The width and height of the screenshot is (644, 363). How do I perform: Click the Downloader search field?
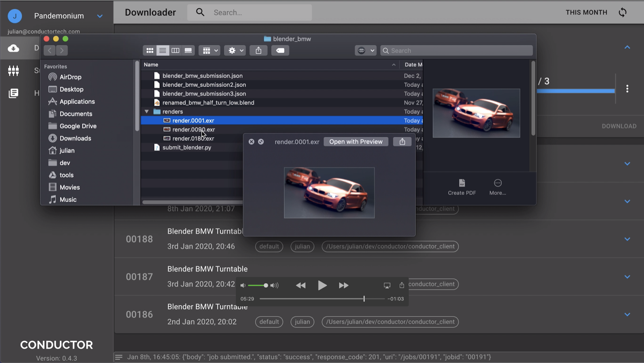pos(250,12)
